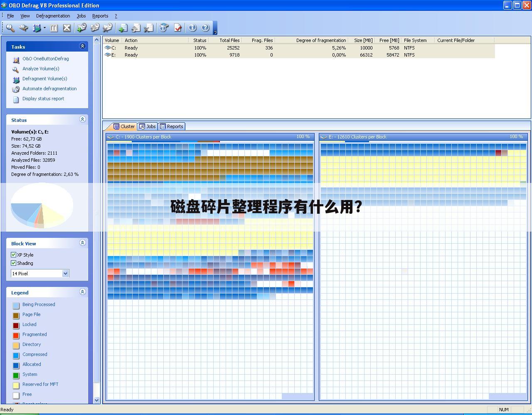Click the Fragmented color swatch
532x415 pixels.
16,335
